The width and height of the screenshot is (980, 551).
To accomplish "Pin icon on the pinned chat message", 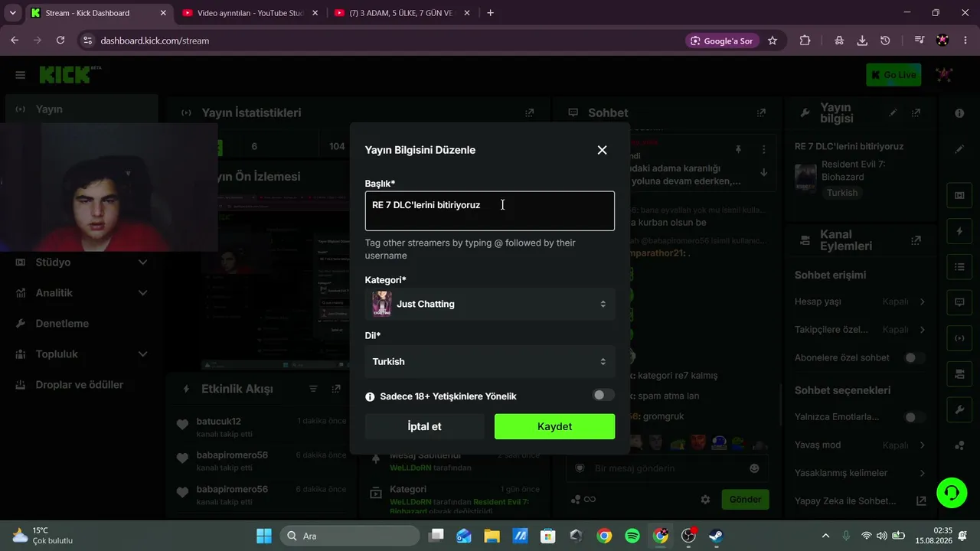I will (x=738, y=149).
